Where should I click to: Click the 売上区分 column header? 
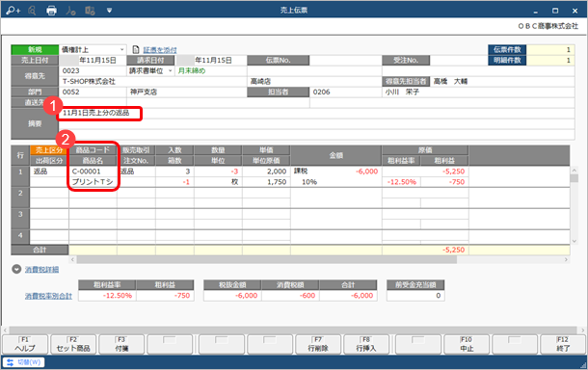tap(49, 150)
